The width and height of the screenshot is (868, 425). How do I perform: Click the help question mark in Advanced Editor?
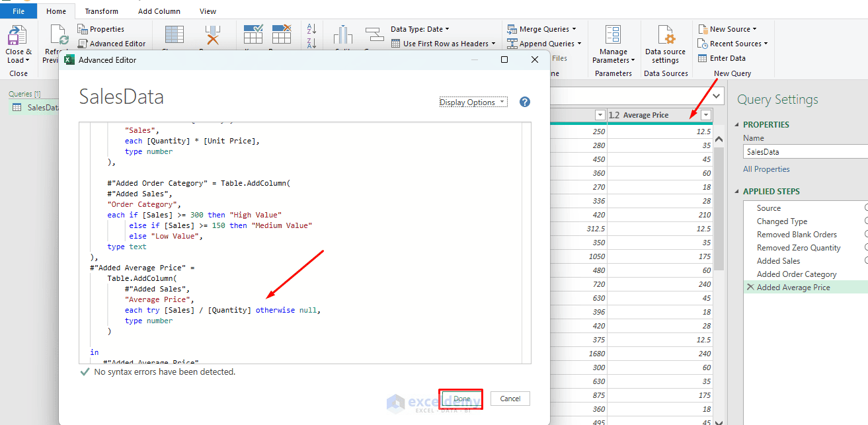[x=525, y=102]
